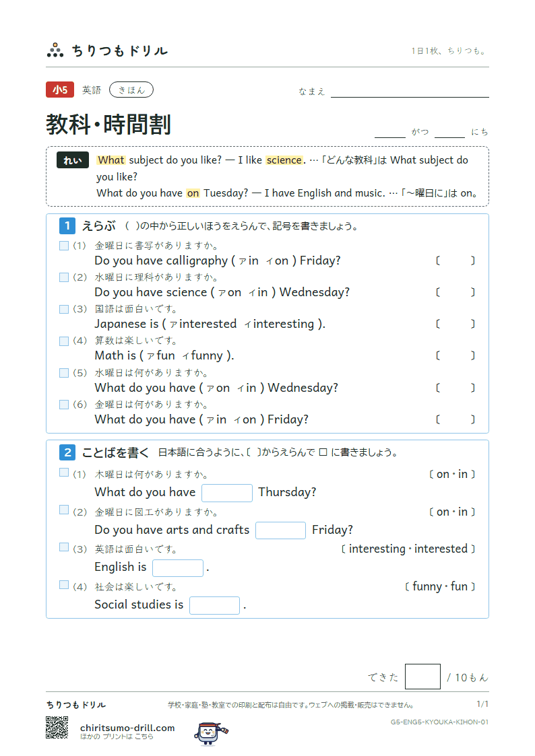535x756 pixels.
Task: Check the box for (6) 金曜日は何がありますか
Action: coord(64,405)
